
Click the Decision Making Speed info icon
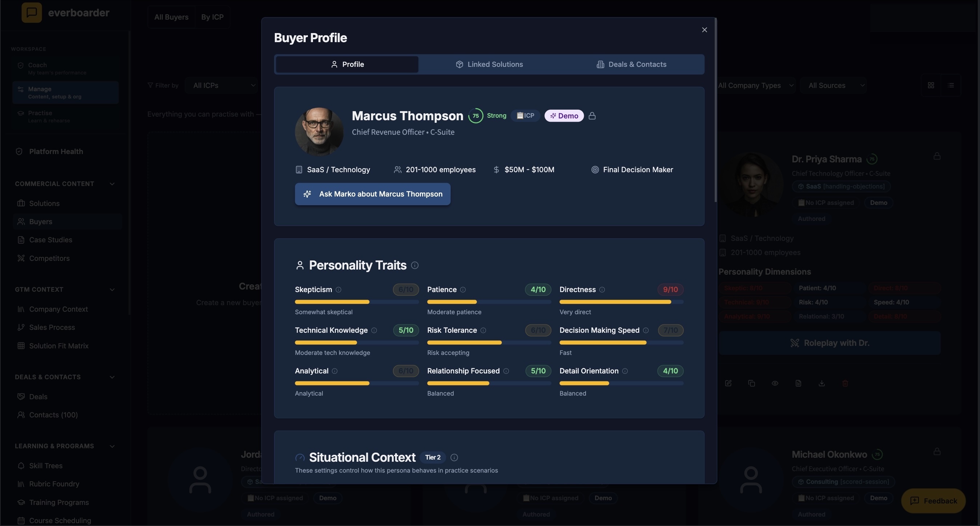point(646,330)
